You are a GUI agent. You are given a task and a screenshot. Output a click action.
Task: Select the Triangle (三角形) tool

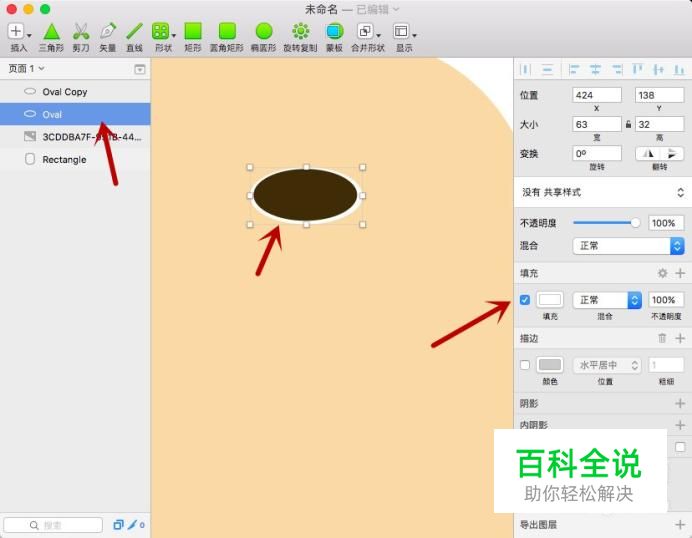(51, 37)
